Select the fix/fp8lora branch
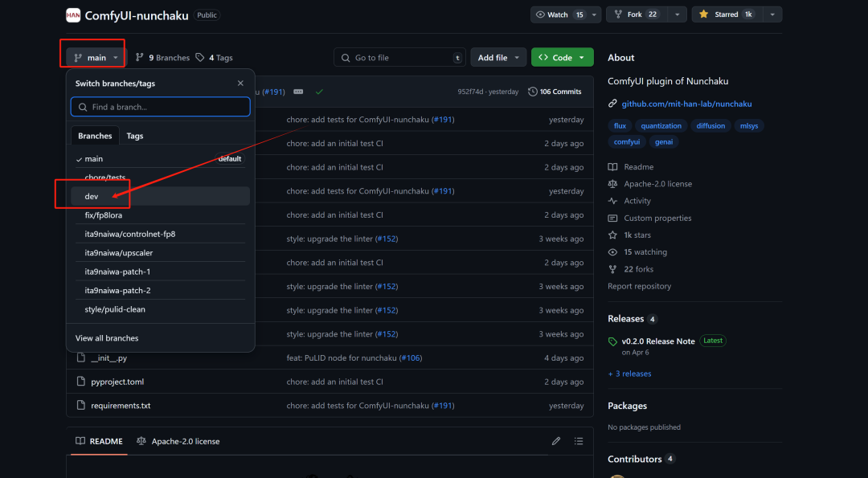The height and width of the screenshot is (478, 868). coord(161,215)
